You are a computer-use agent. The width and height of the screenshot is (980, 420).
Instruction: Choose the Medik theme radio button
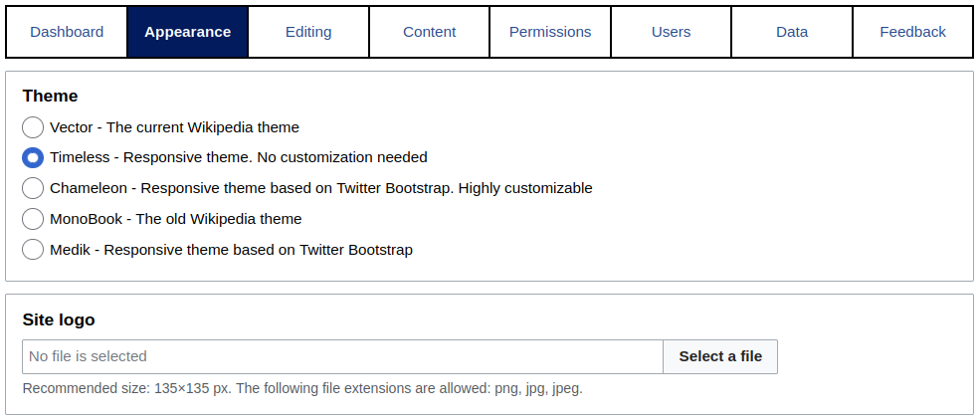click(x=33, y=250)
